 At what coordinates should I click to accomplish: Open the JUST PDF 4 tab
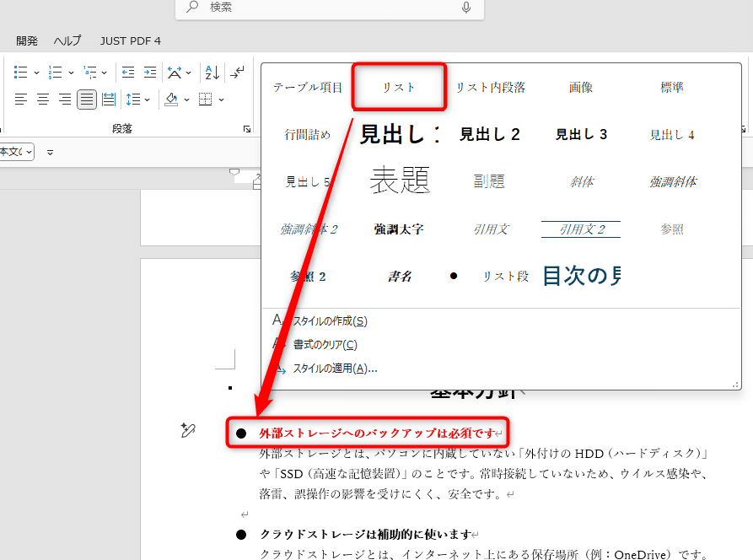tap(129, 40)
